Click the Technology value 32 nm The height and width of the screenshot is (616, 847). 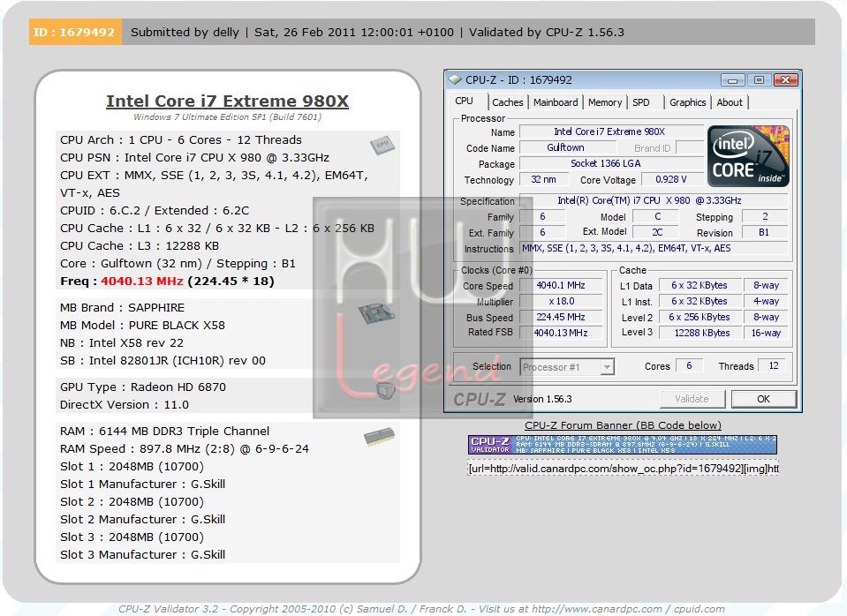click(544, 179)
